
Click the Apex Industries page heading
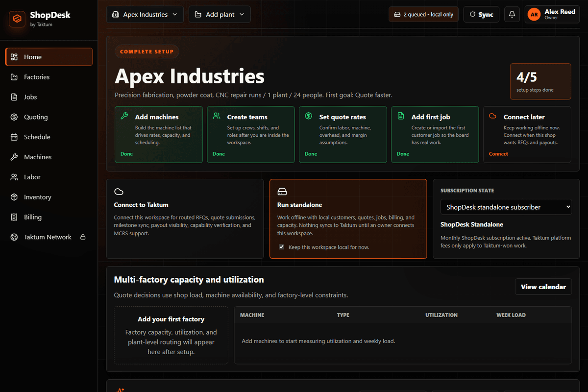point(190,76)
